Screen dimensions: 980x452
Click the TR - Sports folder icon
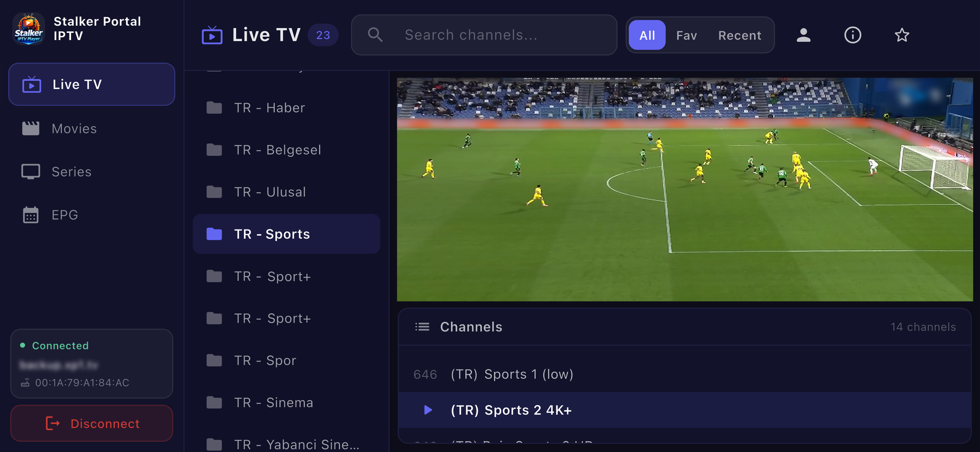pos(214,234)
